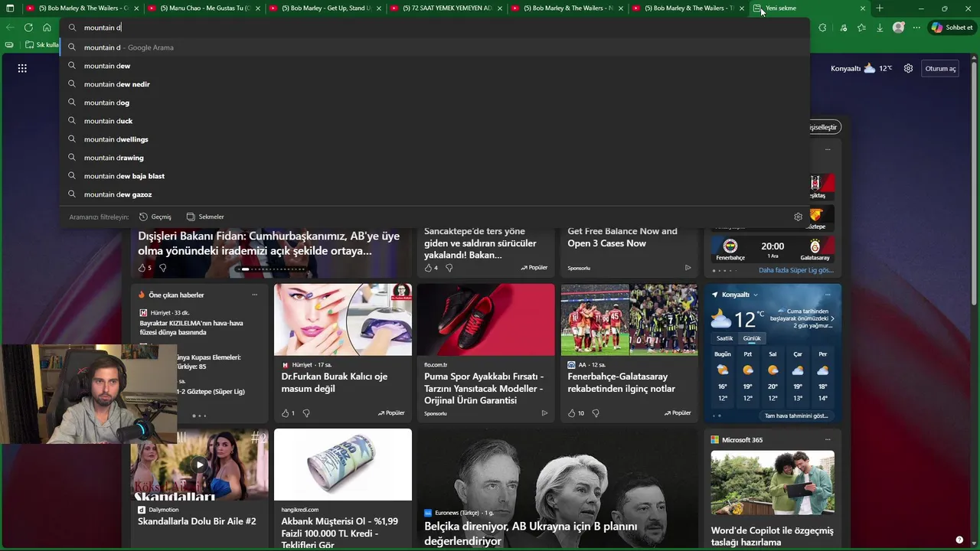Switch to 72 SAAT YEMEK YEMEYEN tab
This screenshot has height=551, width=980.
point(446,8)
